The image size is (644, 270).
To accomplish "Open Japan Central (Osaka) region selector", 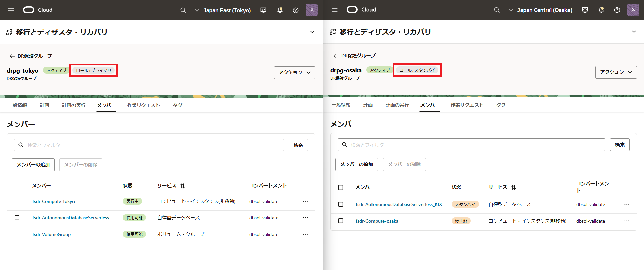I will click(540, 10).
